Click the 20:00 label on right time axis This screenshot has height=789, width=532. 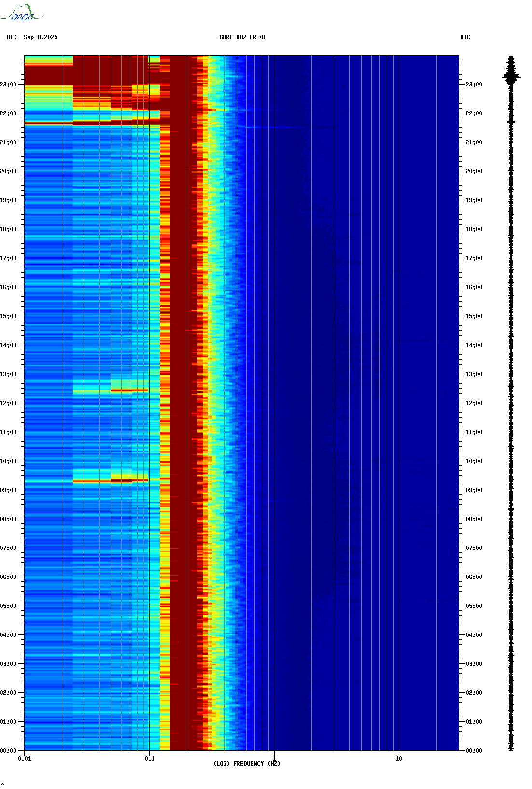pos(474,171)
